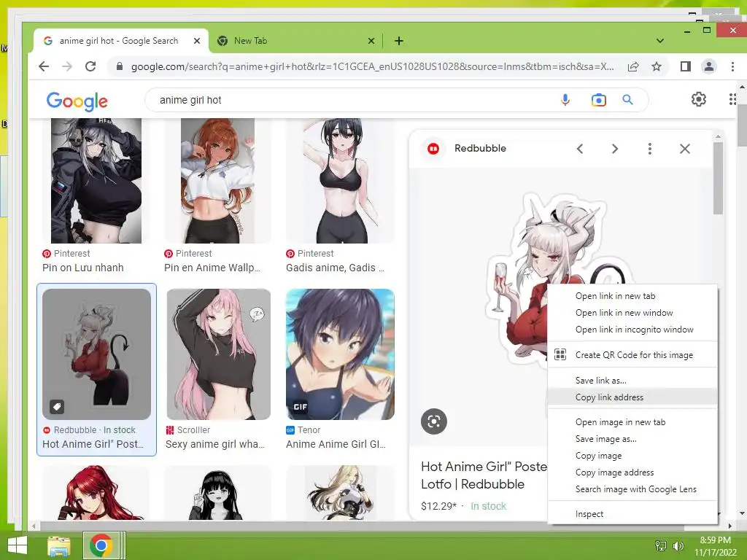Switch to the New Tab tab
747x560 pixels.
[x=295, y=41]
